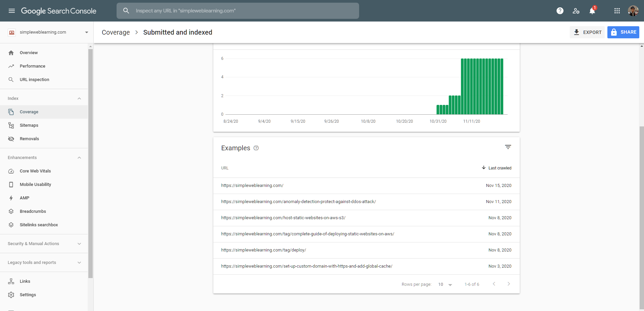Select the anomaly-detection-protect-against-ddos-attack URL row
The height and width of the screenshot is (311, 644).
coord(367,202)
